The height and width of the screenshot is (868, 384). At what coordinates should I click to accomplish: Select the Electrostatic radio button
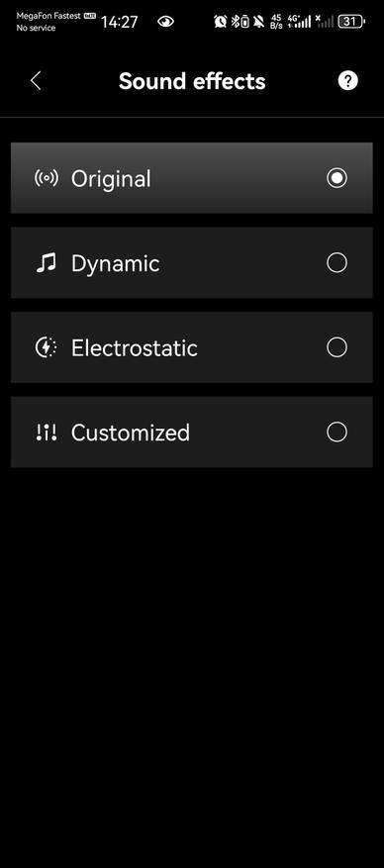(x=336, y=347)
